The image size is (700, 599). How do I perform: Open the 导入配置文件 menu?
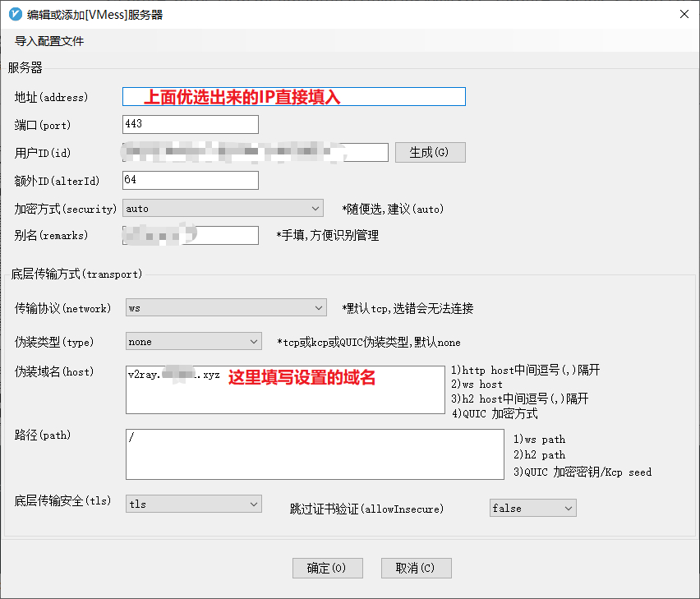[x=49, y=41]
